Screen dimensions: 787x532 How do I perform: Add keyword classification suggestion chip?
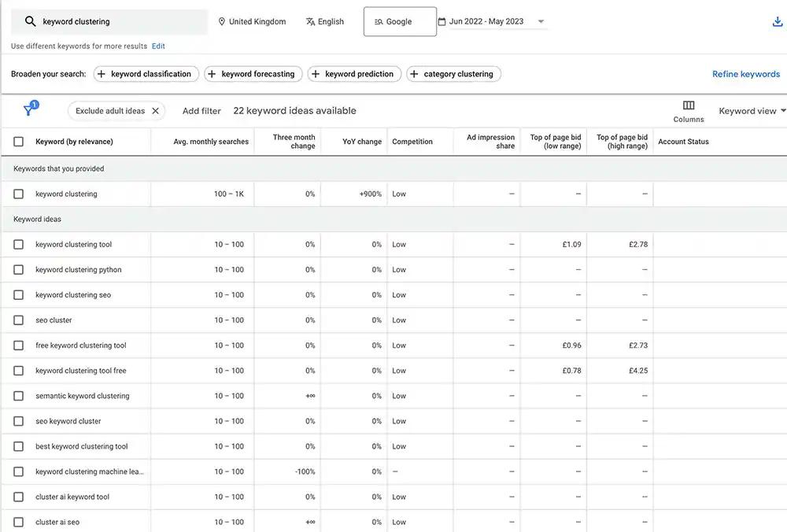point(146,74)
